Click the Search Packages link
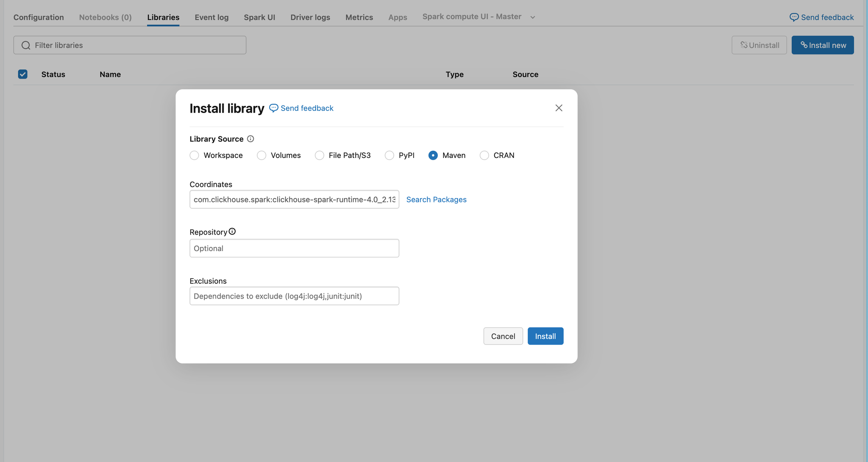This screenshot has width=868, height=462. pos(437,199)
